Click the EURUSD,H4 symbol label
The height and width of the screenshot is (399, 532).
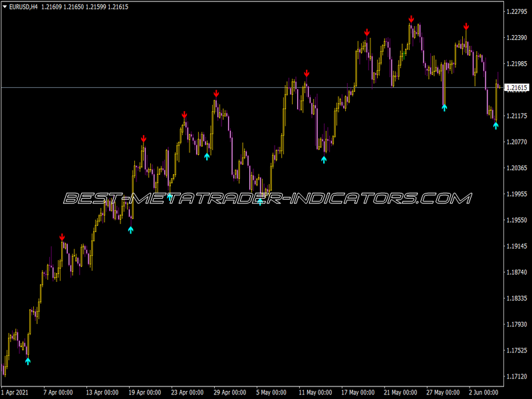(23, 7)
